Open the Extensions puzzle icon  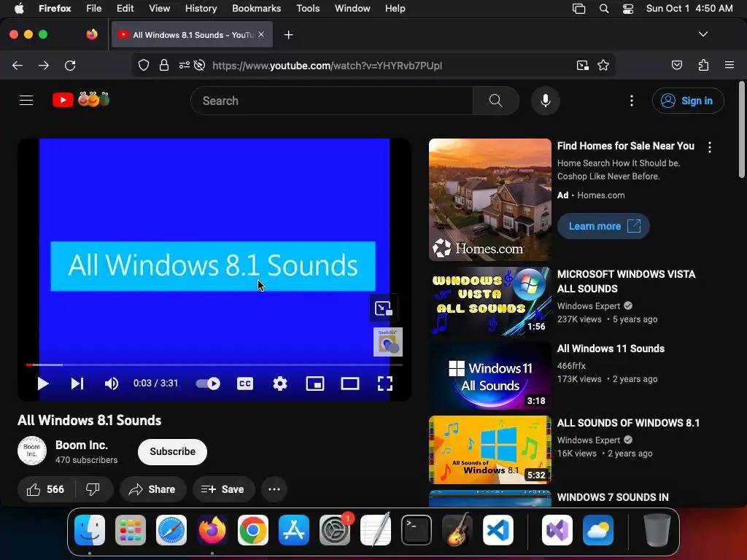tap(703, 65)
